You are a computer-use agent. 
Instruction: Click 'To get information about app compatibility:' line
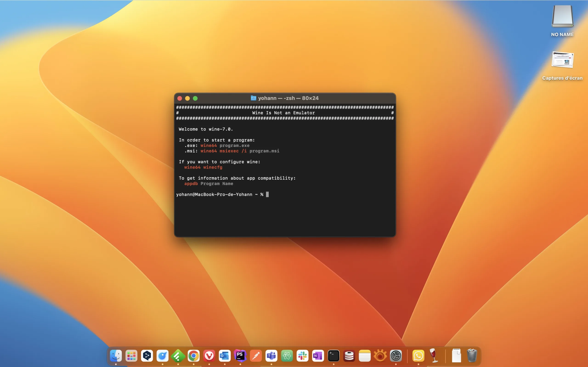(237, 178)
